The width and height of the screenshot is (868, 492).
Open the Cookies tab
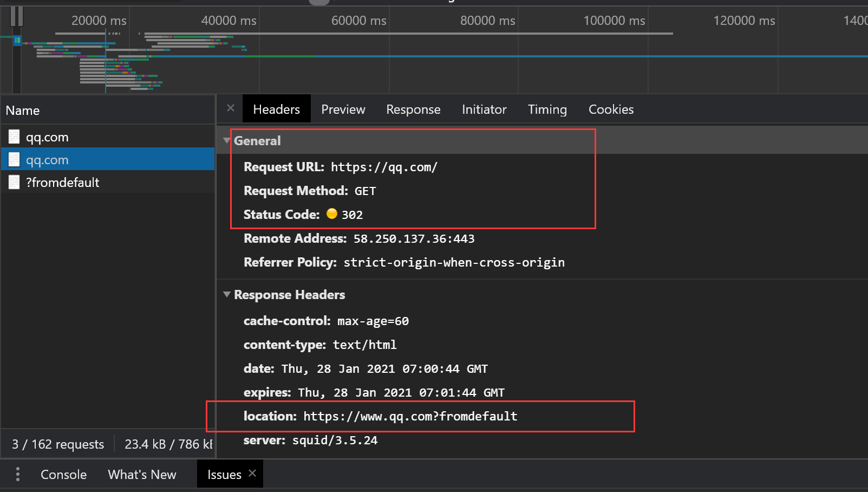tap(611, 109)
